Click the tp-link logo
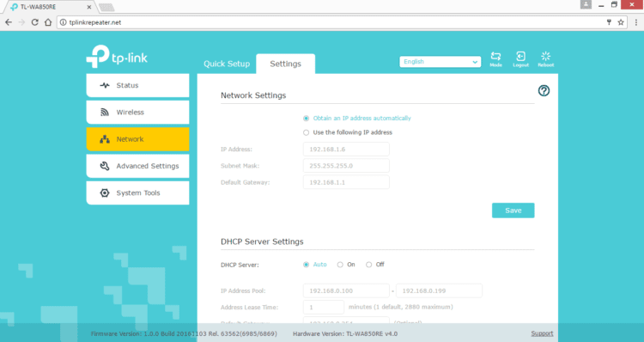 [x=117, y=57]
